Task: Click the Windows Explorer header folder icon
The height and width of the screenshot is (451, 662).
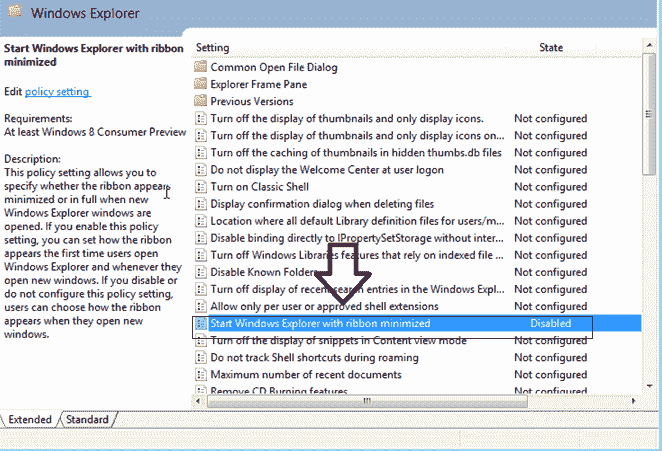Action: [x=14, y=11]
